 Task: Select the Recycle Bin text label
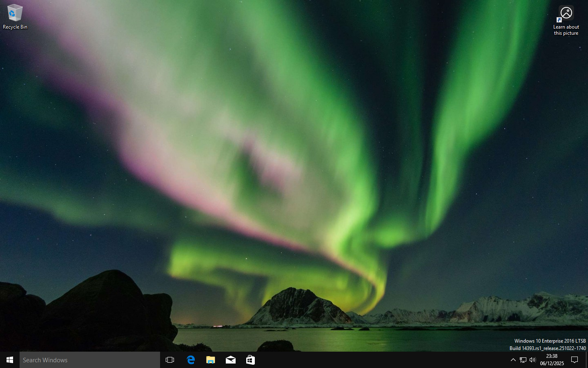pyautogui.click(x=15, y=27)
